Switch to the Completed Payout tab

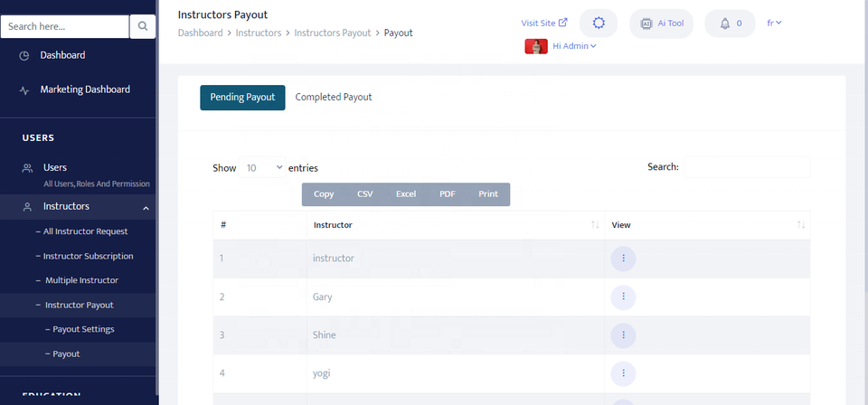334,98
